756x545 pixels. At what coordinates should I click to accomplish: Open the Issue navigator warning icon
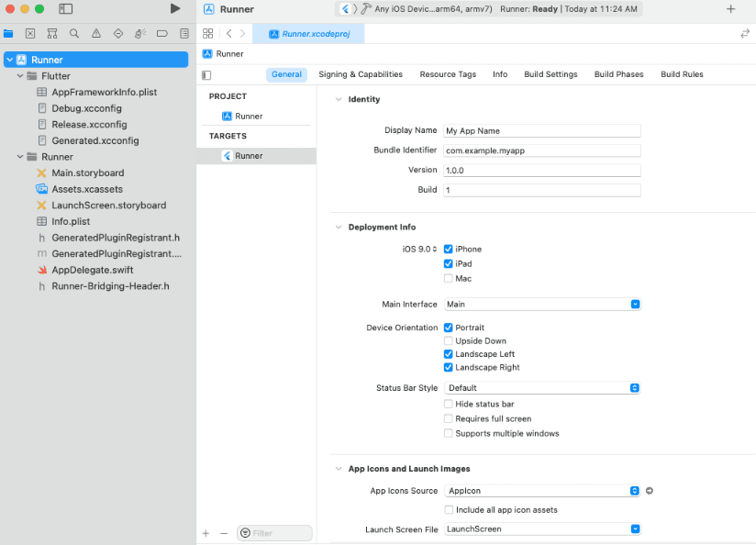point(96,33)
